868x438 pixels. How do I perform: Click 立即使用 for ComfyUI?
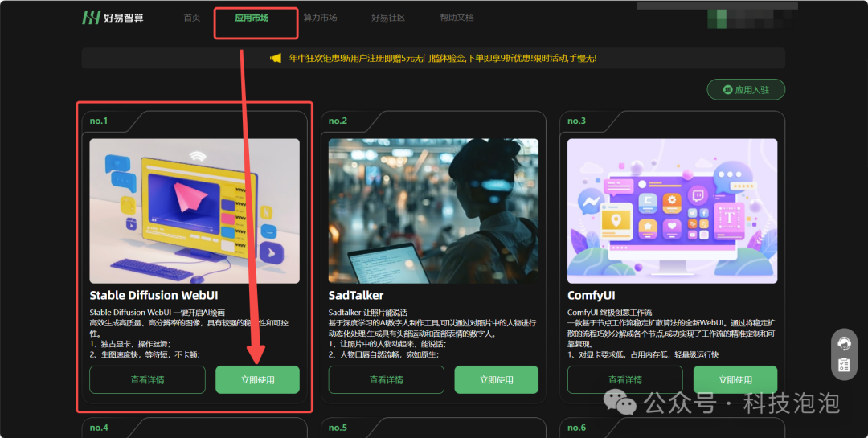pos(735,380)
